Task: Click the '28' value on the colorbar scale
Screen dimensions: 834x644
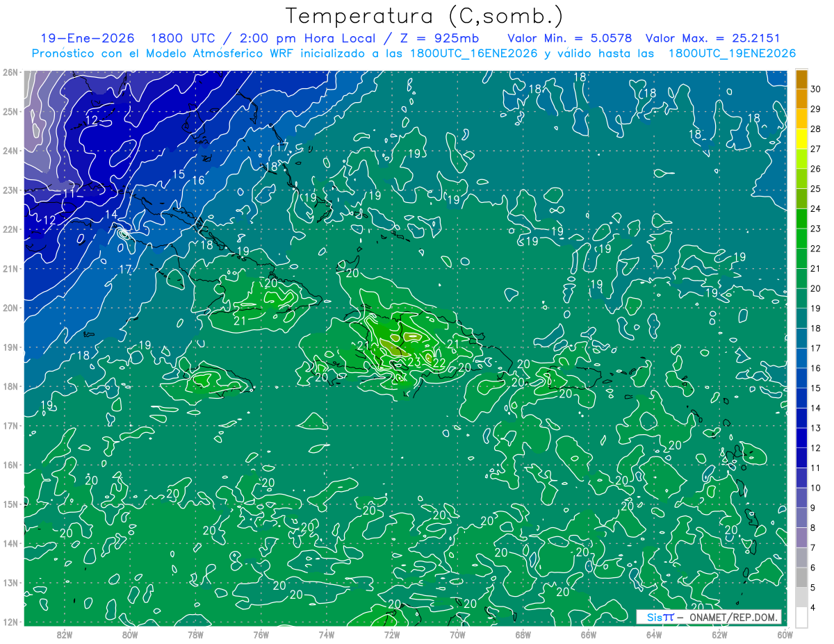Action: point(816,129)
